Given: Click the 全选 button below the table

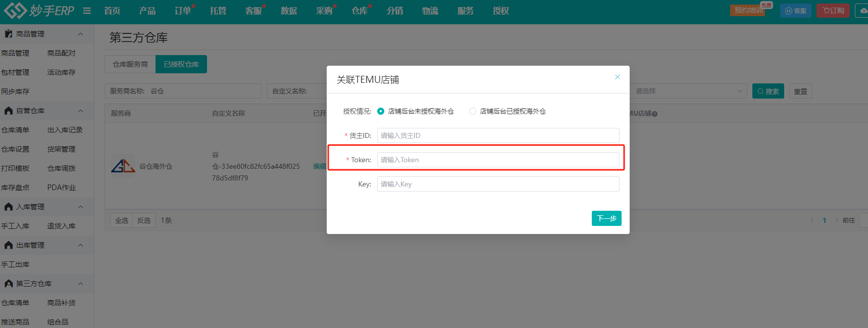Looking at the screenshot, I should click(x=122, y=220).
